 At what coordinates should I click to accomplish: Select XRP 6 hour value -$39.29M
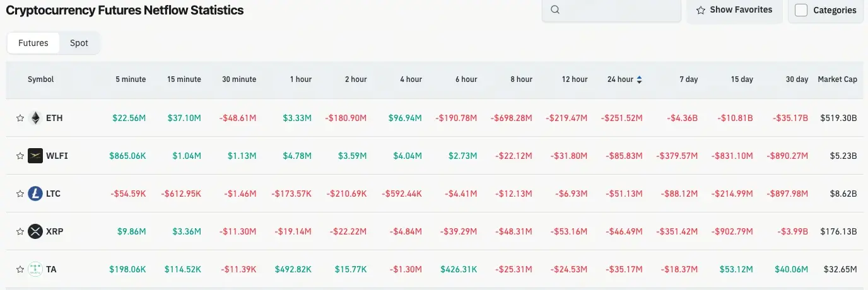pos(459,231)
